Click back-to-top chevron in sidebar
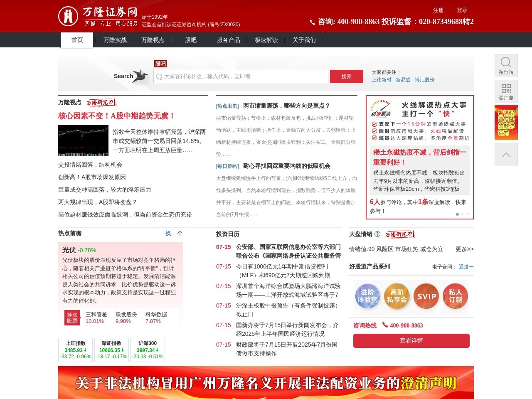Screen dimensions: 532x399 [x=506, y=154]
